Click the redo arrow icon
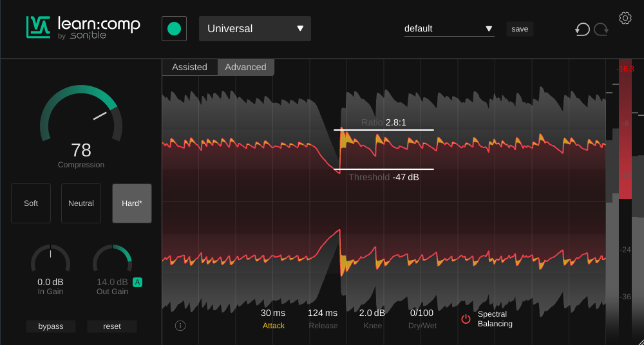This screenshot has height=345, width=644. click(601, 29)
